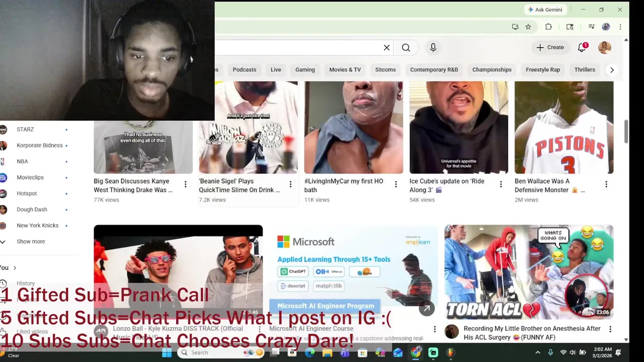Open YouTube notifications bell
This screenshot has height=362, width=644.
pyautogui.click(x=582, y=47)
